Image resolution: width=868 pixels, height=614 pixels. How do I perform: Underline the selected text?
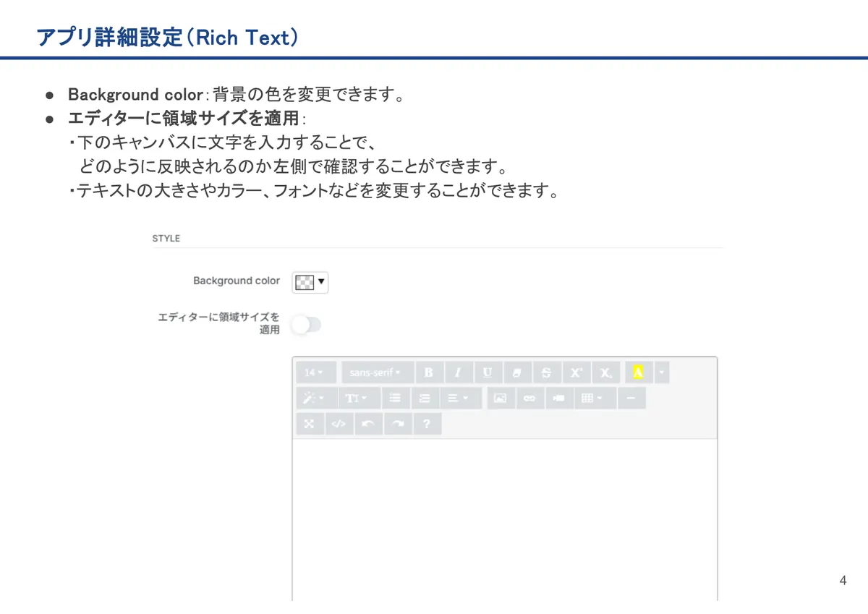[x=488, y=372]
